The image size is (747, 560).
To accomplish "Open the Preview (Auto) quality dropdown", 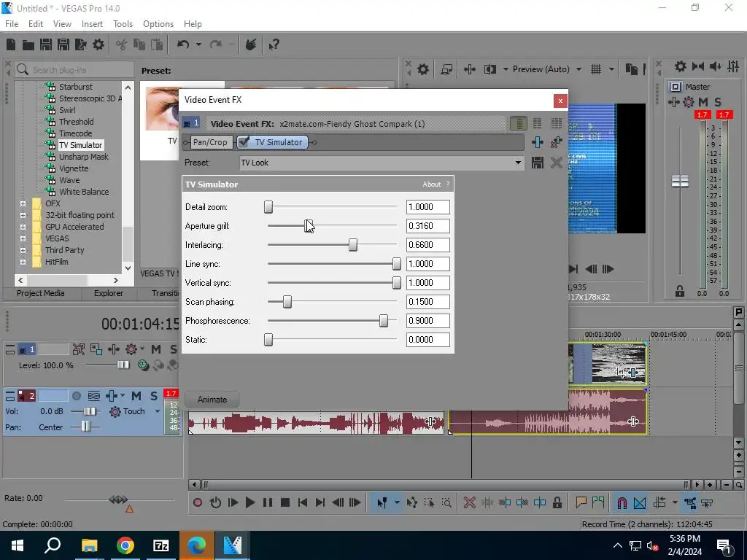I will pyautogui.click(x=578, y=69).
